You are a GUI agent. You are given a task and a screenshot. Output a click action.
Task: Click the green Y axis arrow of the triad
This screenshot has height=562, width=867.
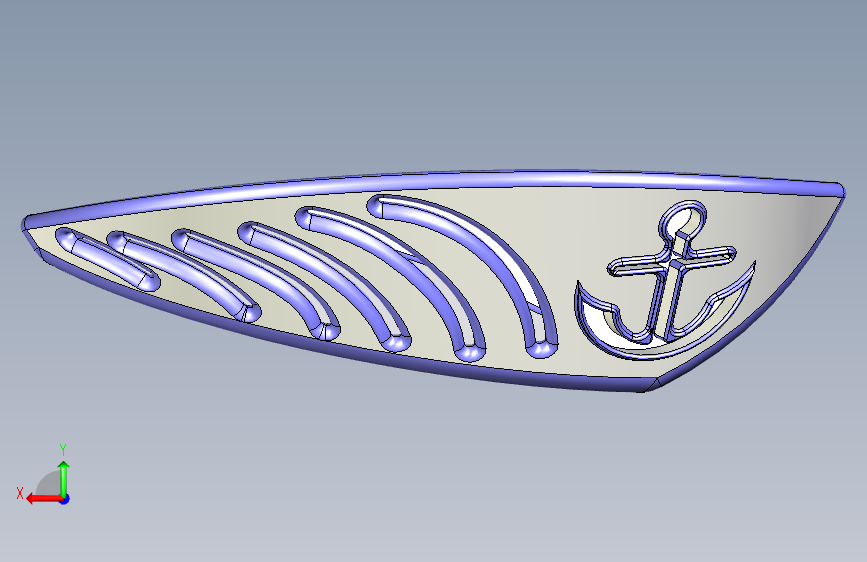click(64, 478)
